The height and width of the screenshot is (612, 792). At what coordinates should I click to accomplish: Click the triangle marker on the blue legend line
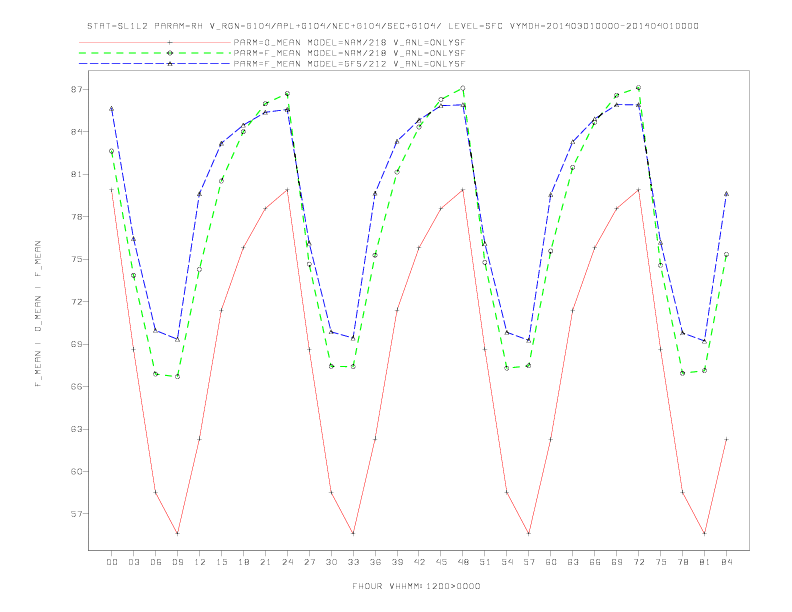170,64
